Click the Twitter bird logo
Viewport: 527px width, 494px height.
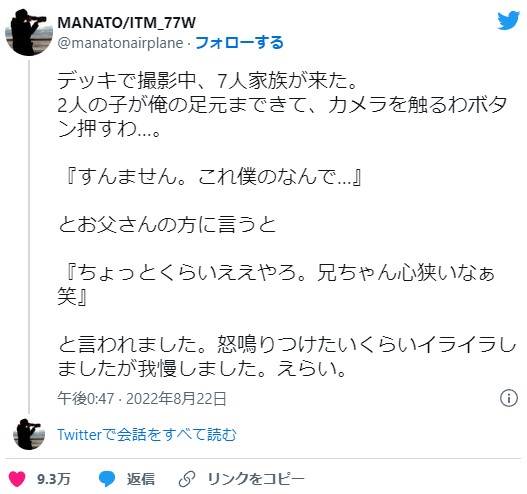(x=508, y=20)
